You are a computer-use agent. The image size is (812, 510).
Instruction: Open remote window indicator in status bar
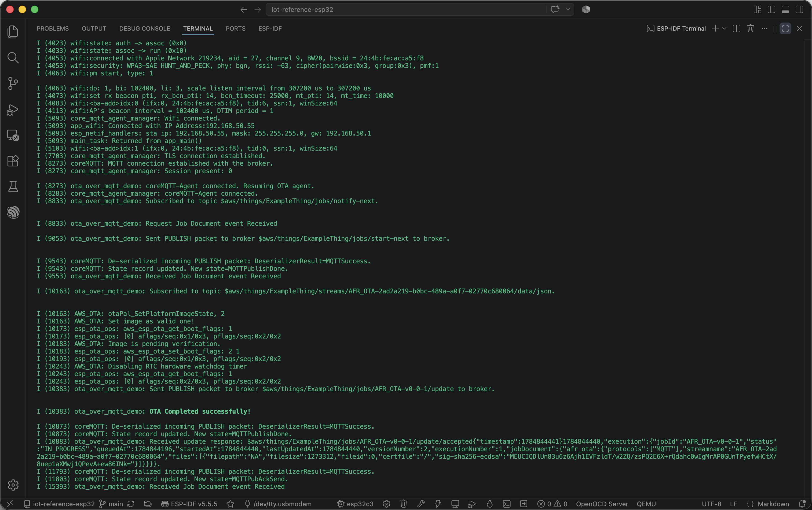click(x=10, y=504)
